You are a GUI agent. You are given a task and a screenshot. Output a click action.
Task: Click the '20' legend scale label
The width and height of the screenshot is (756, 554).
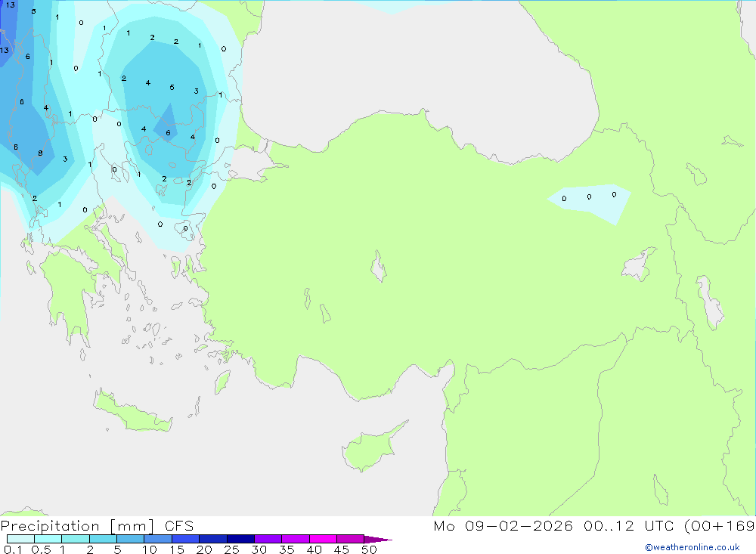click(x=204, y=549)
